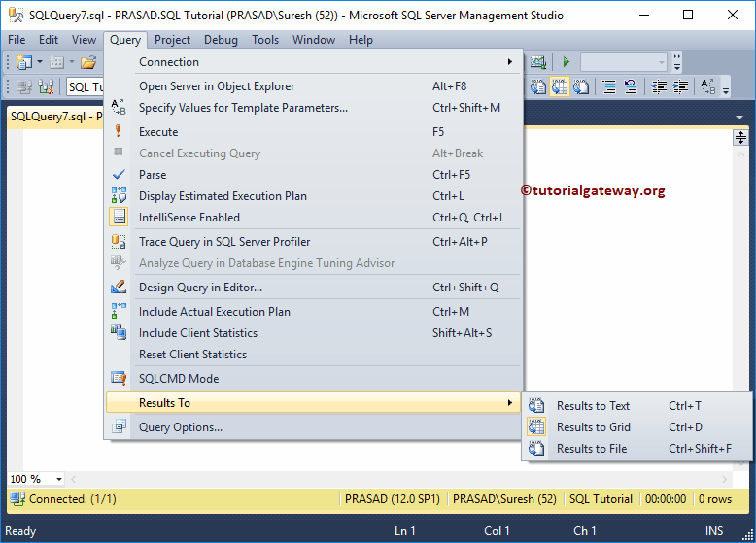756x543 pixels.
Task: Choose Design Query in Editor
Action: click(x=314, y=288)
